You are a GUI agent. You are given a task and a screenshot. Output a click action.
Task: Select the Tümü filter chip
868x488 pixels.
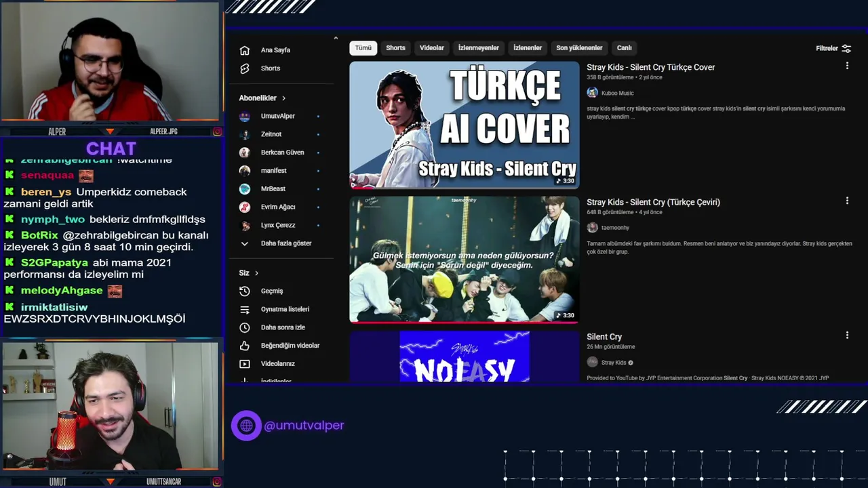tap(363, 48)
